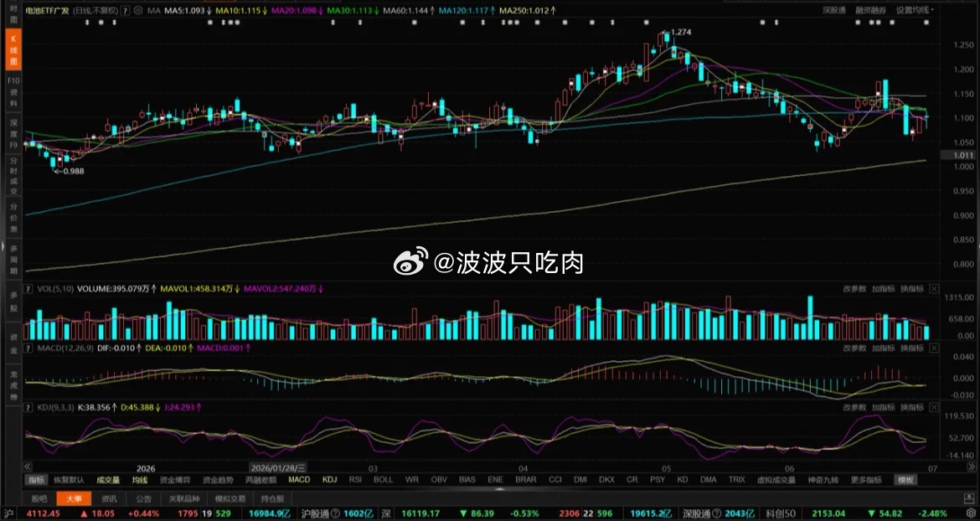Select the WR indicator
This screenshot has height=521, width=980.
point(412,480)
